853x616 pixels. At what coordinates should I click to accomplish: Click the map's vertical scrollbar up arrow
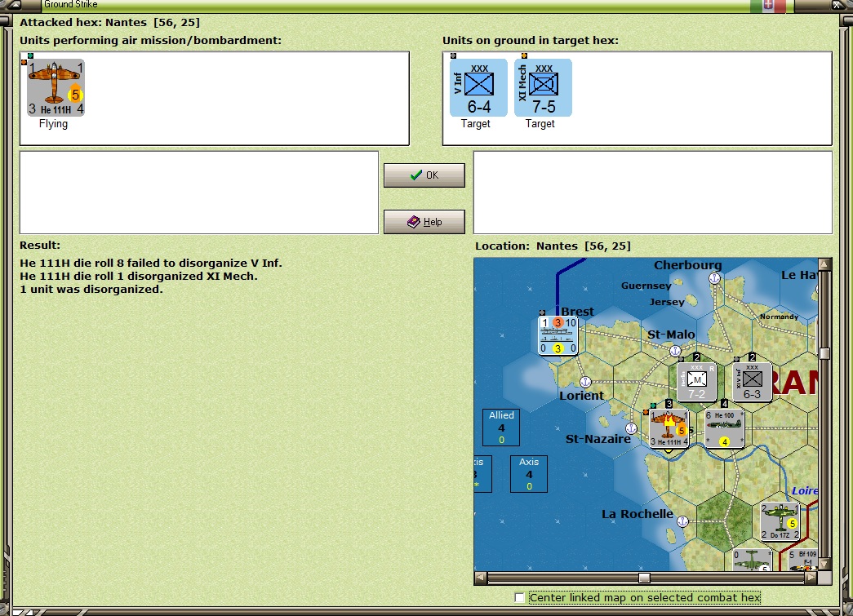click(824, 264)
